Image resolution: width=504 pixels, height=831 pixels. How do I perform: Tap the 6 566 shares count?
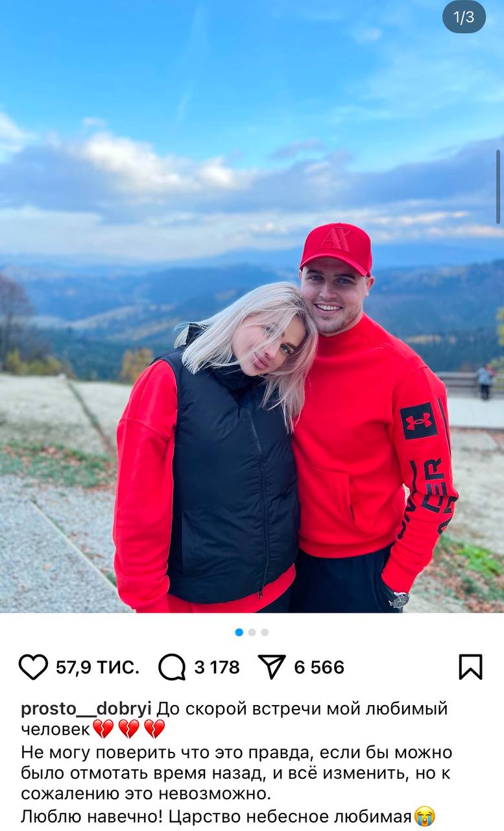point(319,667)
